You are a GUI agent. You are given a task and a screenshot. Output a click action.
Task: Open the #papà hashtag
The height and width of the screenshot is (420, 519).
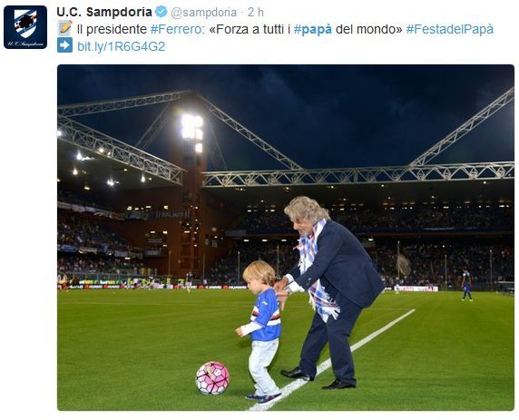click(313, 30)
